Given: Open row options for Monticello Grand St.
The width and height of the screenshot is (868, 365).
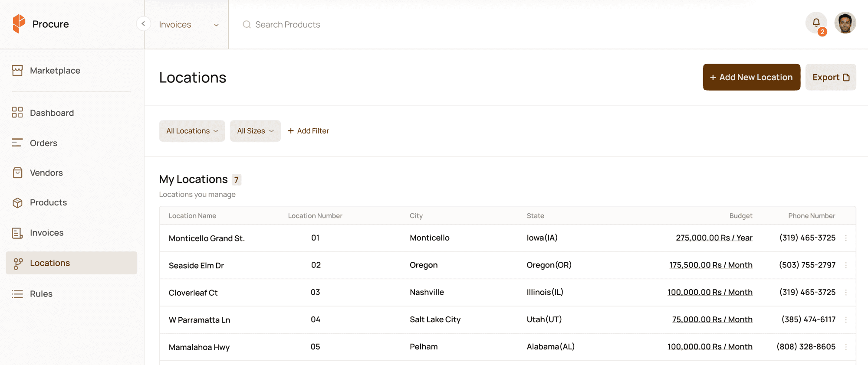Looking at the screenshot, I should coord(846,238).
